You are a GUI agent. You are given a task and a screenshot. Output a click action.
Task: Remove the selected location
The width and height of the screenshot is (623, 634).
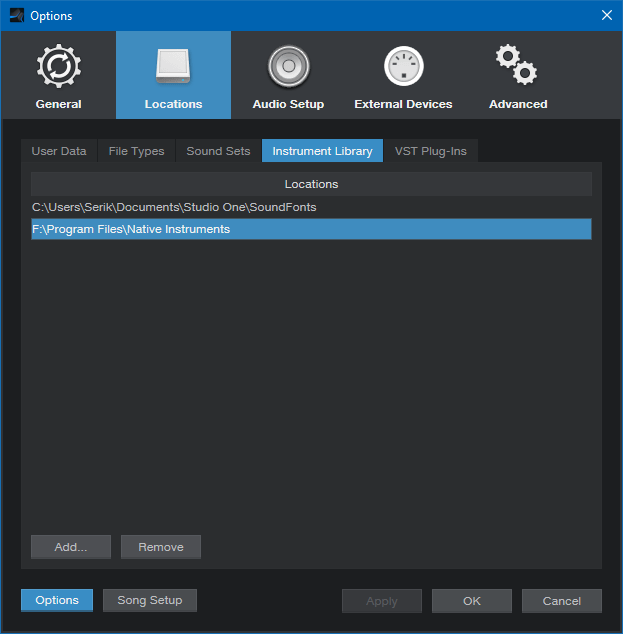pyautogui.click(x=161, y=547)
